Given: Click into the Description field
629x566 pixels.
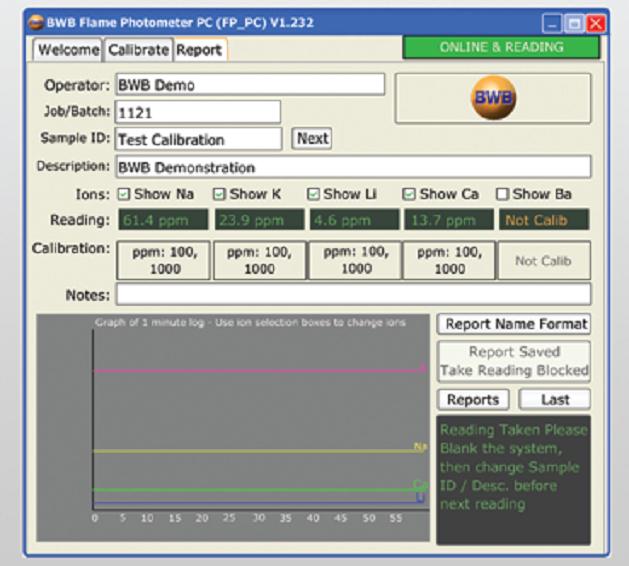Looking at the screenshot, I should pos(353,167).
